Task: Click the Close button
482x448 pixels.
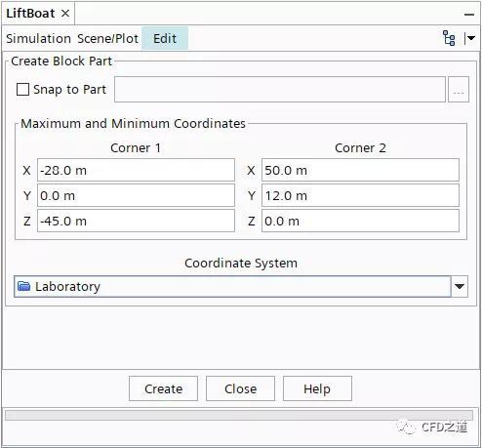Action: 240,388
